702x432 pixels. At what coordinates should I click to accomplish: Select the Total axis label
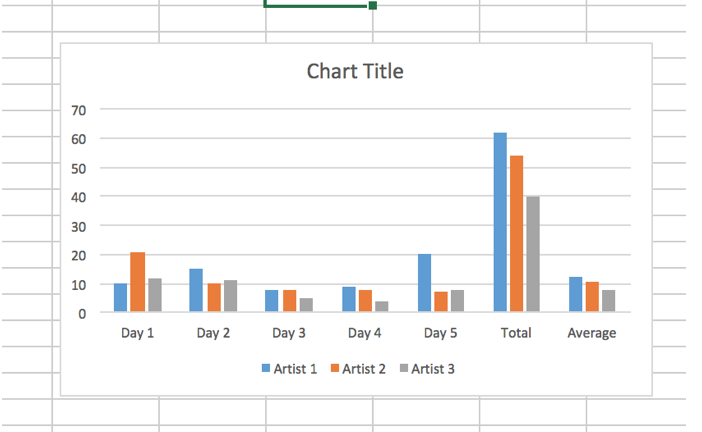[x=516, y=333]
